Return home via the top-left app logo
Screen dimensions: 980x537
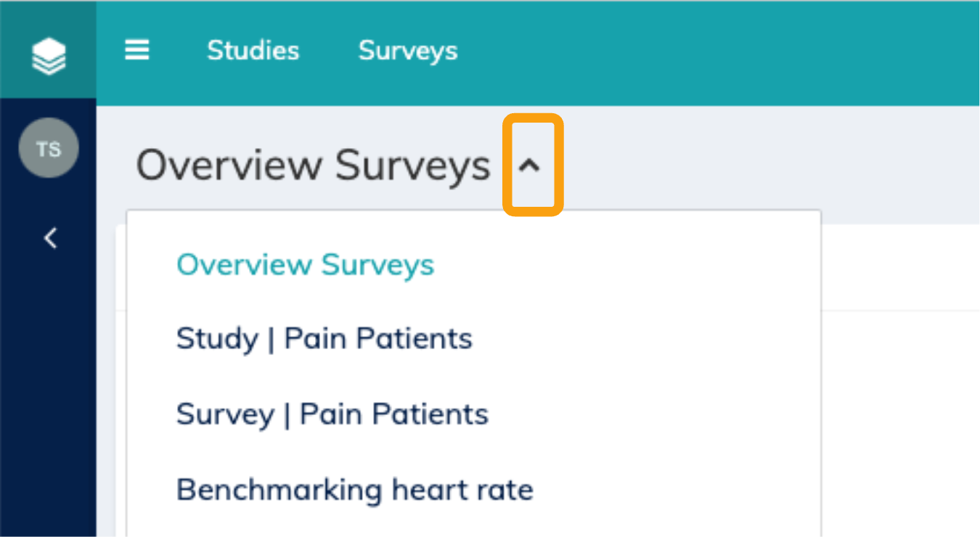(x=49, y=55)
